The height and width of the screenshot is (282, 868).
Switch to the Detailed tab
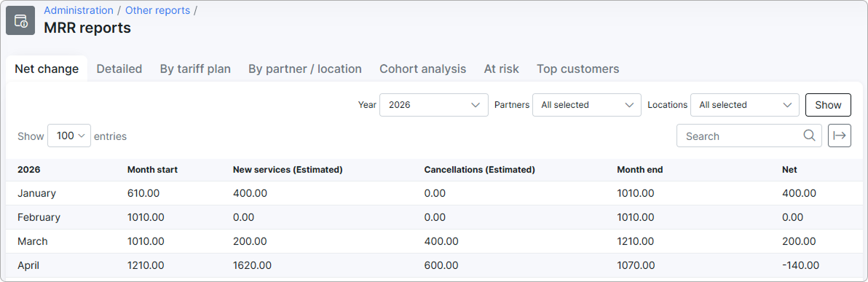point(119,68)
